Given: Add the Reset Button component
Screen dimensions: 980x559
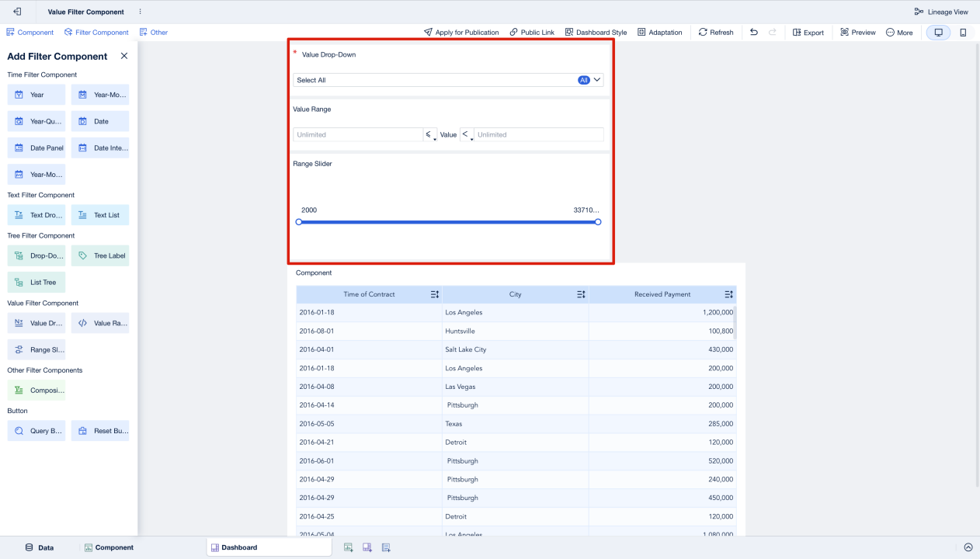Looking at the screenshot, I should pyautogui.click(x=100, y=431).
